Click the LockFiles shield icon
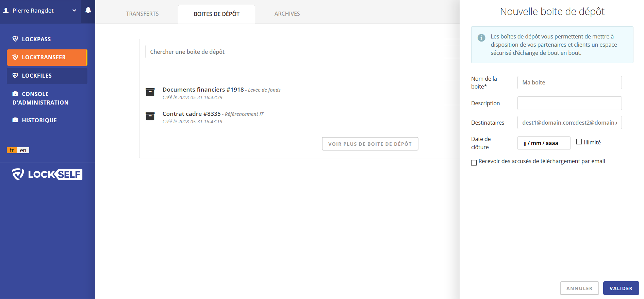This screenshot has height=299, width=644. (x=15, y=76)
